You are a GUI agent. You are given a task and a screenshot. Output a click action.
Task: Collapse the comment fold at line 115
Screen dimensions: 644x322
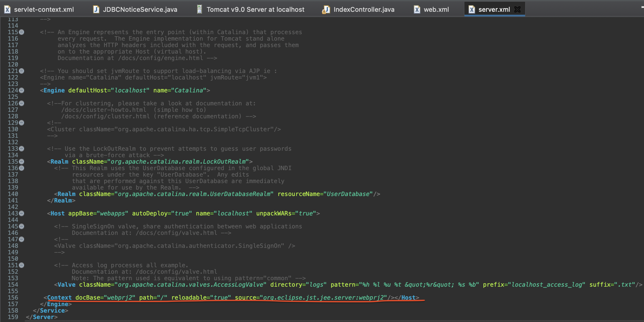[22, 32]
